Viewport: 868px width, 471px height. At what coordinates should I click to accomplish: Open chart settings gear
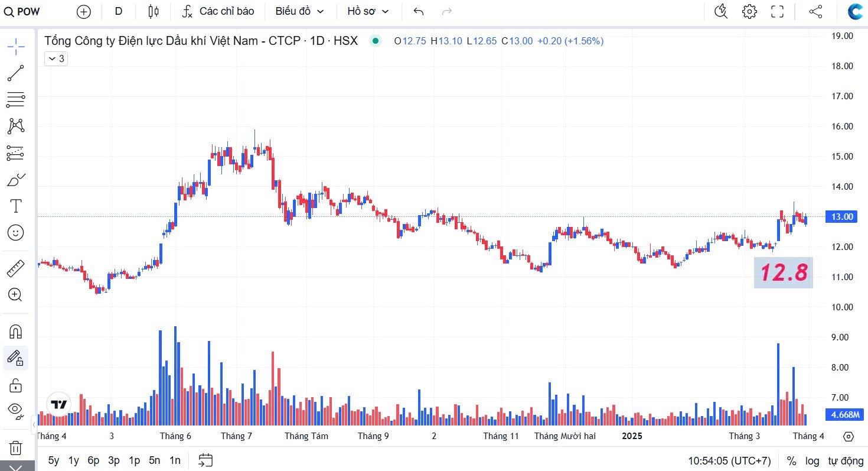(749, 11)
